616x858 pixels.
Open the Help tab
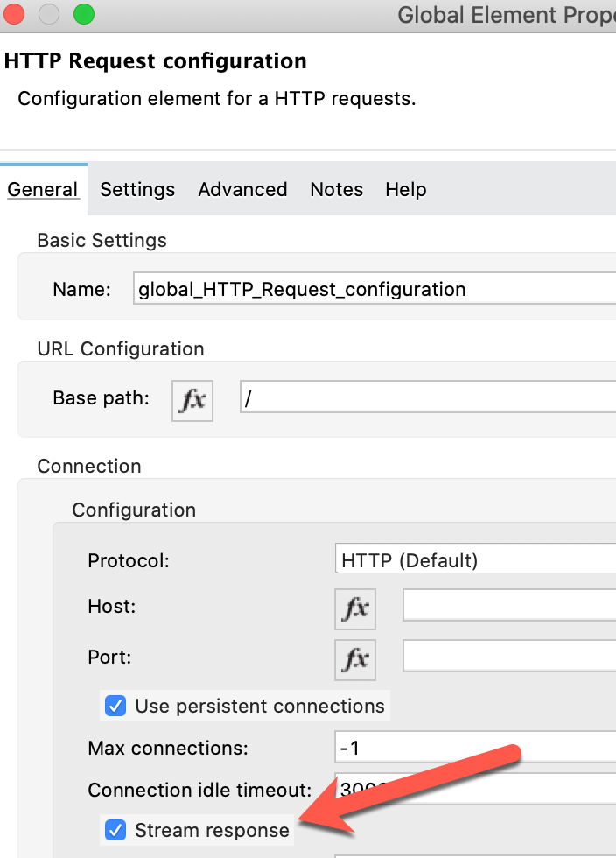pos(406,189)
